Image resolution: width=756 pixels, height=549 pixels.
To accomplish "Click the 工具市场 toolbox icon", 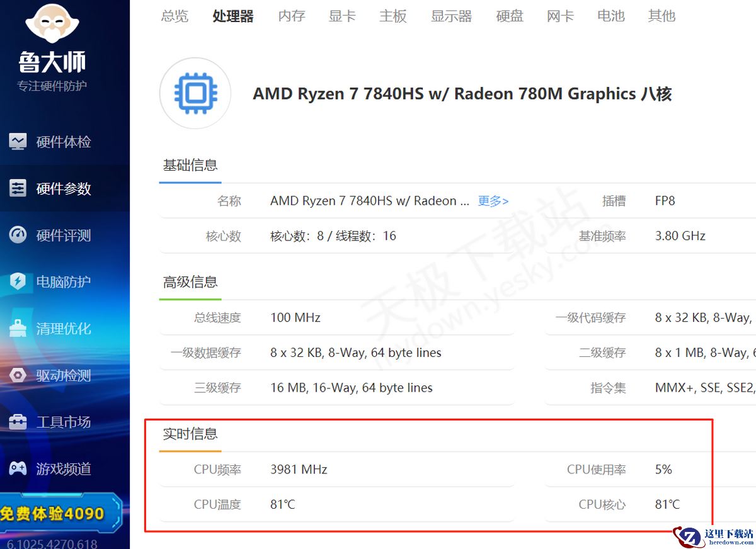I will click(18, 422).
